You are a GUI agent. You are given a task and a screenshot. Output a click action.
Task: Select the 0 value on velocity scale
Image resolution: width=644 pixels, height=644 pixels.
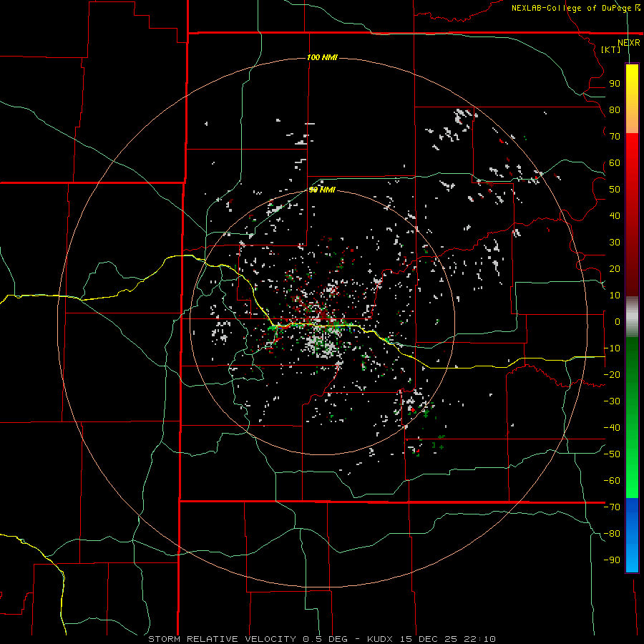(x=618, y=322)
